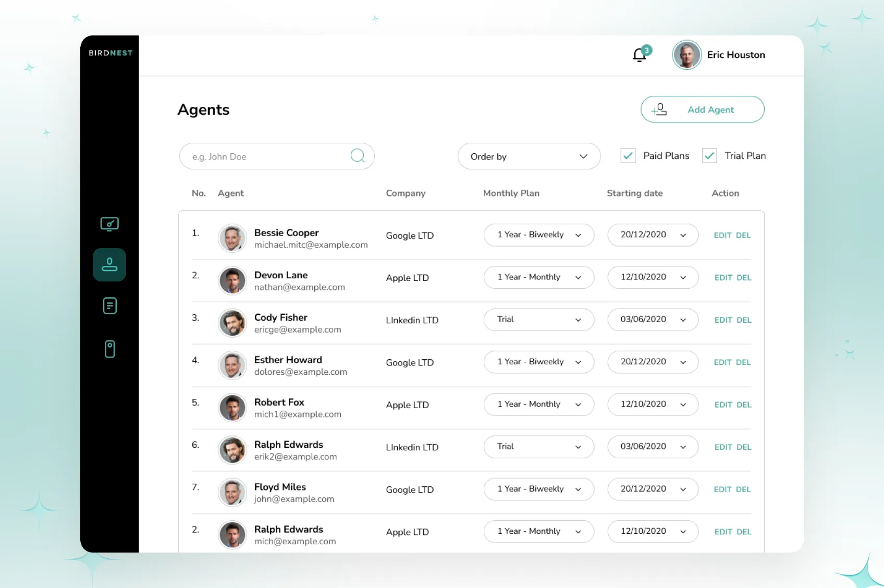The image size is (884, 588).
Task: Click Floyd Miles' avatar thumbnail
Action: coord(232,492)
